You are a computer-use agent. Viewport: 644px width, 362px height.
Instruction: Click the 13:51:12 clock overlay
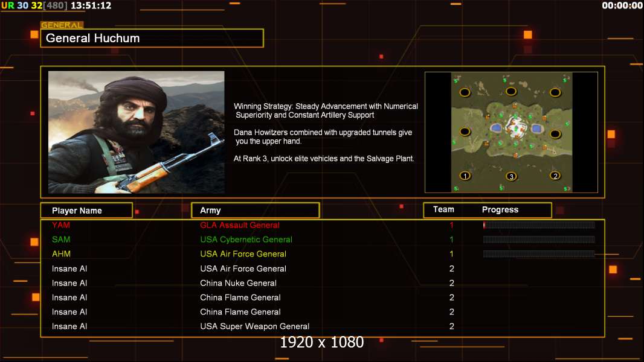coord(91,5)
